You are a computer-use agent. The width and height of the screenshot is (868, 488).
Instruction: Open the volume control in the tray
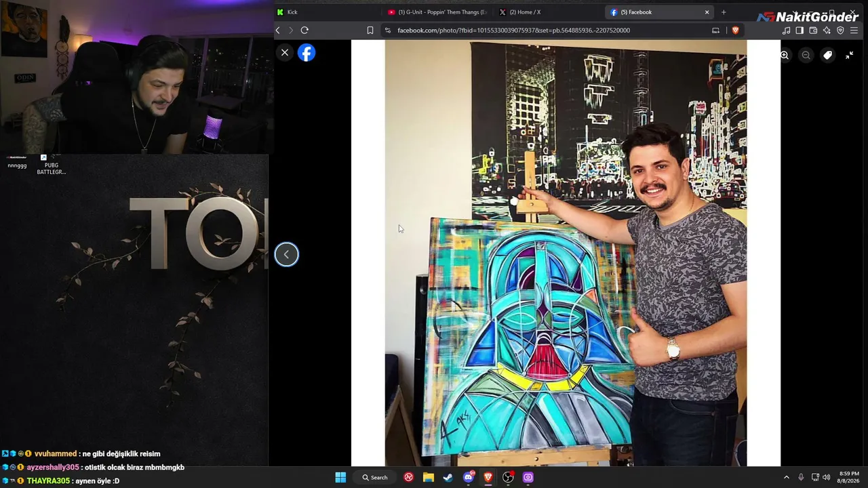click(826, 477)
